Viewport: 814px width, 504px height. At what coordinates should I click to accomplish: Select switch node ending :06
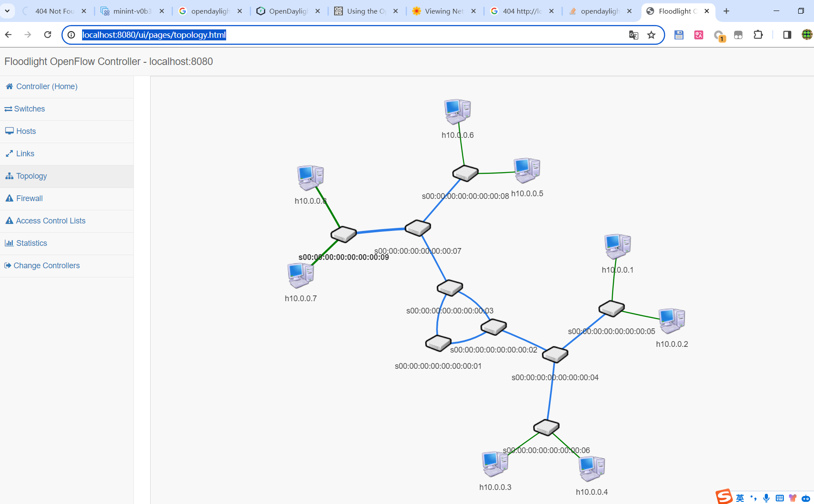[x=546, y=428]
